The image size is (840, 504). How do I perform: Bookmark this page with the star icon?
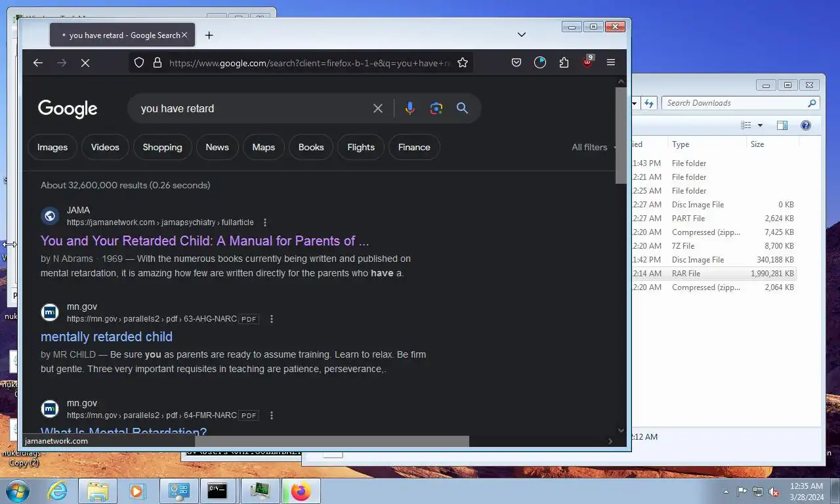463,62
